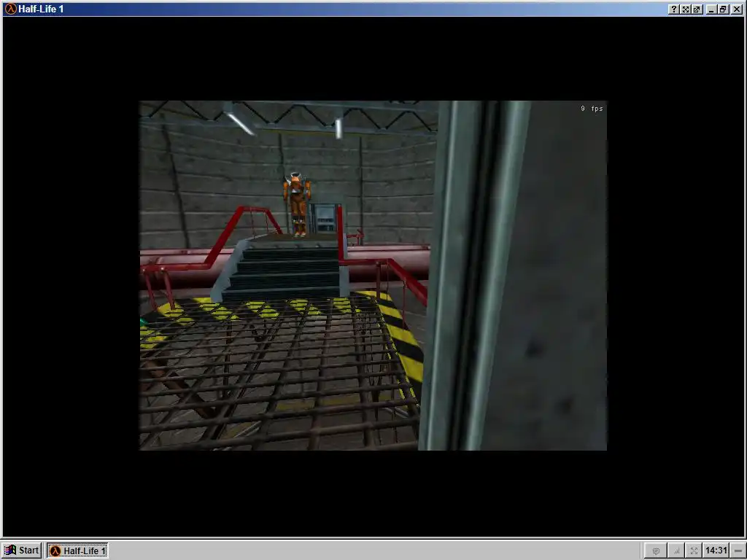This screenshot has width=747, height=560.
Task: Select the Half-Life 1 taskbar button
Action: point(77,551)
